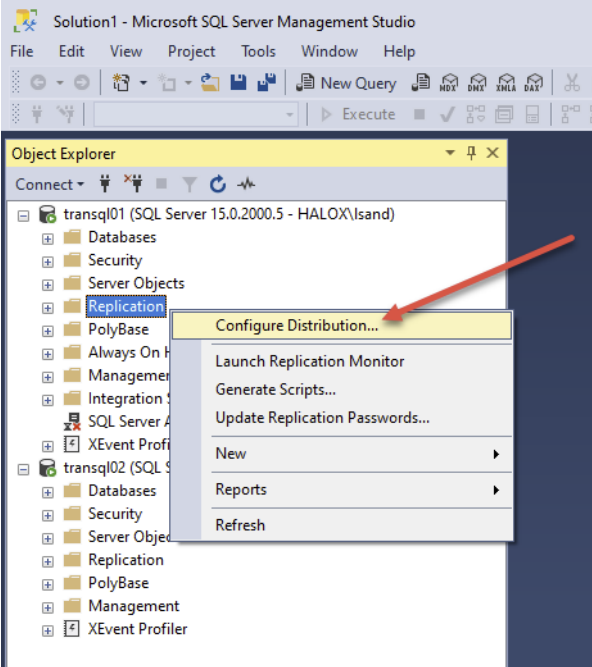The image size is (592, 667).
Task: Expand Databases under transql01
Action: (x=48, y=239)
